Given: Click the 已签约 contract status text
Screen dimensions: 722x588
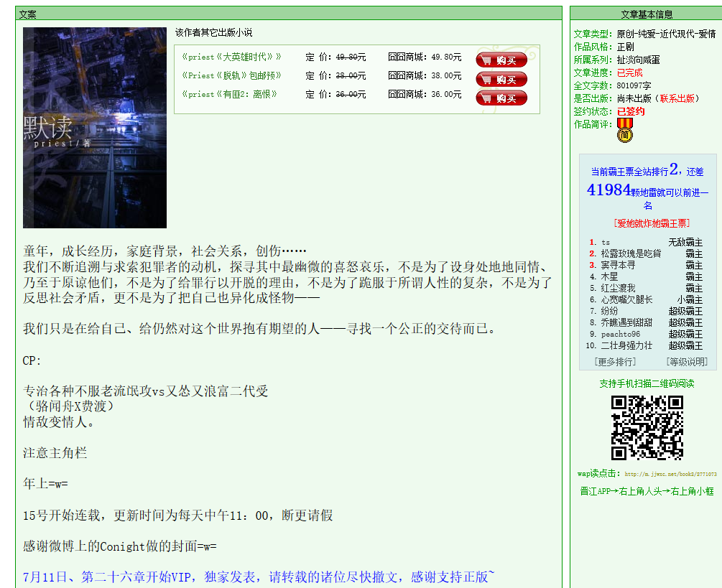Looking at the screenshot, I should [x=630, y=111].
